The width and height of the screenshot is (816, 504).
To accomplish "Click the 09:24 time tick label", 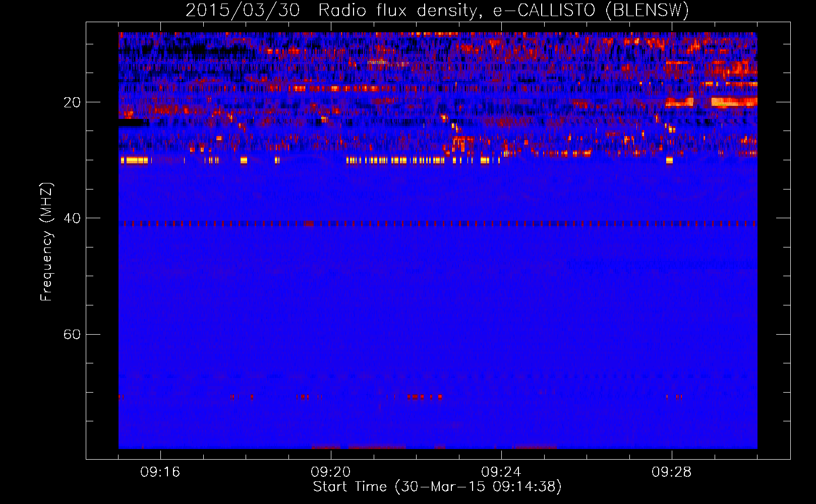I will pyautogui.click(x=501, y=472).
